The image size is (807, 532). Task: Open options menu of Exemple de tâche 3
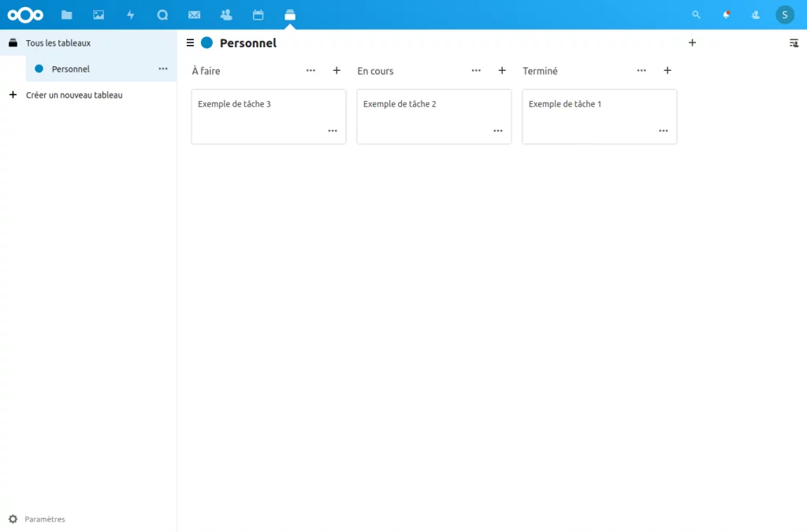pyautogui.click(x=333, y=131)
